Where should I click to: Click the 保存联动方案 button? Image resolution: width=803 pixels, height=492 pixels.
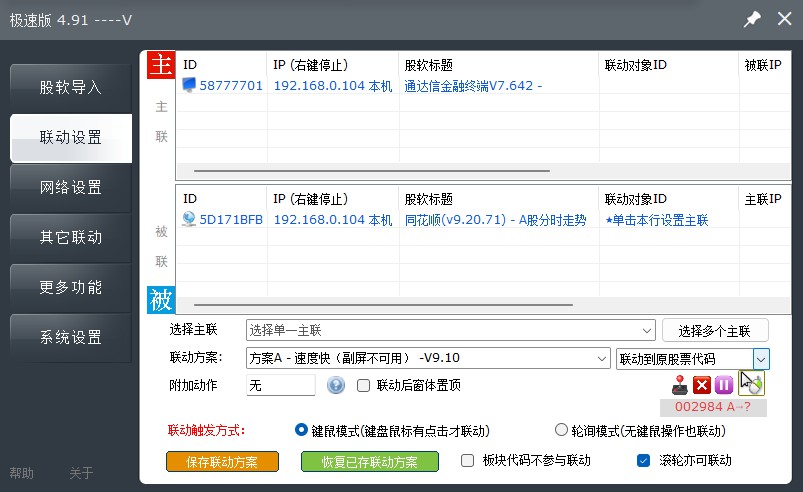[222, 462]
